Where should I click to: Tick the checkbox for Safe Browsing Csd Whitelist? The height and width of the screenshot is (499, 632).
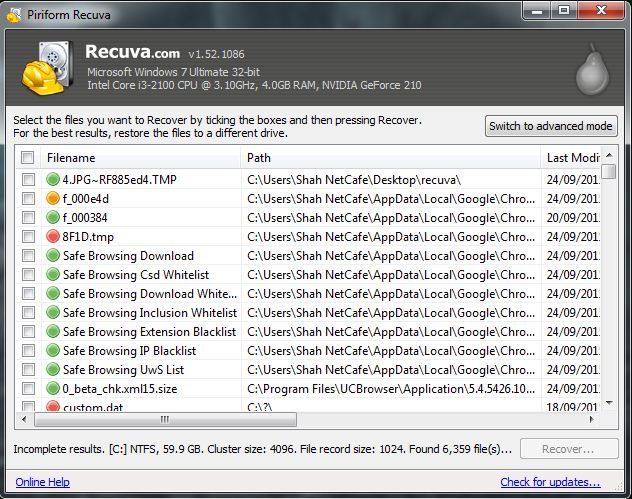(x=28, y=274)
